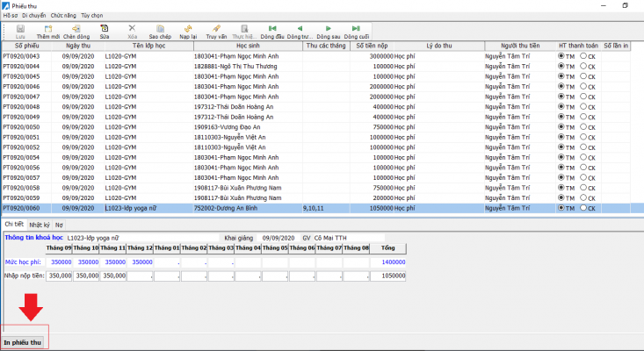The height and width of the screenshot is (351, 644).
Task: Click the Tháng 10 payment input field
Action: click(86, 276)
